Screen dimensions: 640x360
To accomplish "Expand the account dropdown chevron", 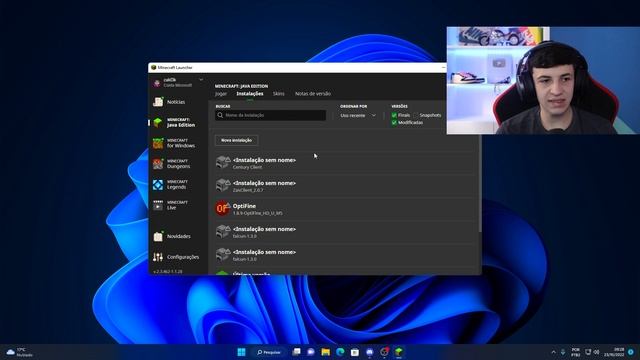I will coord(201,80).
